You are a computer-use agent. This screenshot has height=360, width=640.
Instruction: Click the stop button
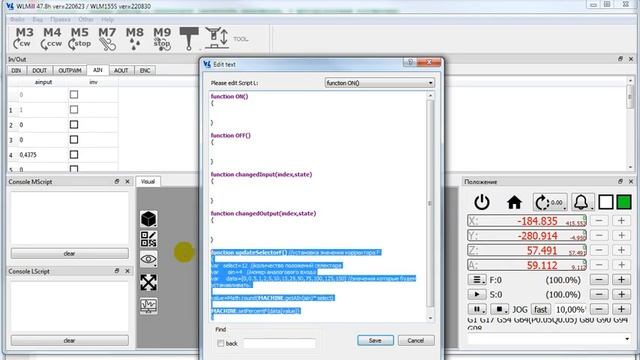[x=500, y=309]
